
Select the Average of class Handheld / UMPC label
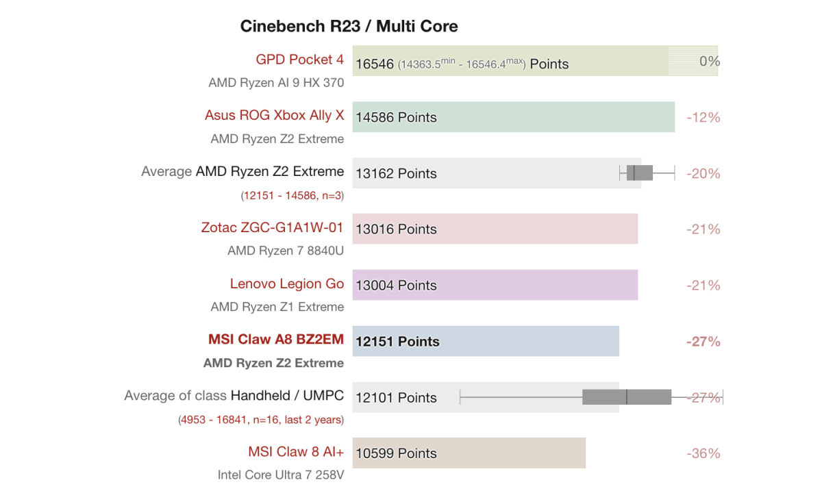coord(234,396)
